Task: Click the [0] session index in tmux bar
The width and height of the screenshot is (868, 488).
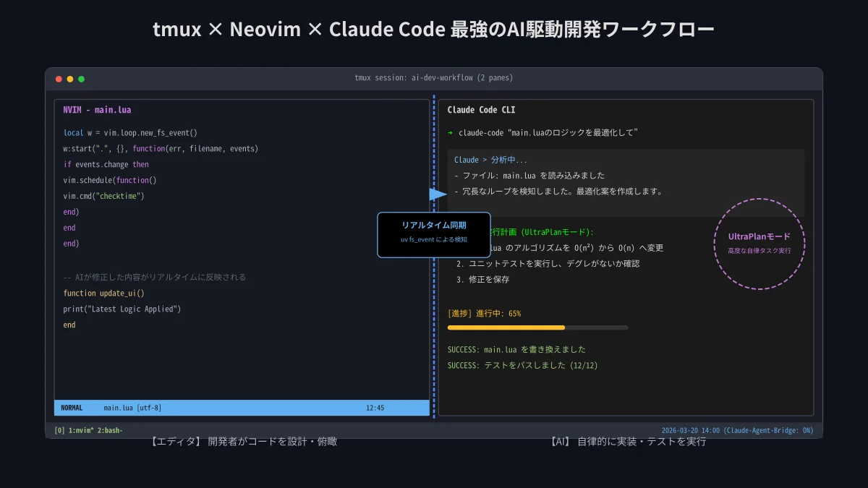Action: point(59,431)
